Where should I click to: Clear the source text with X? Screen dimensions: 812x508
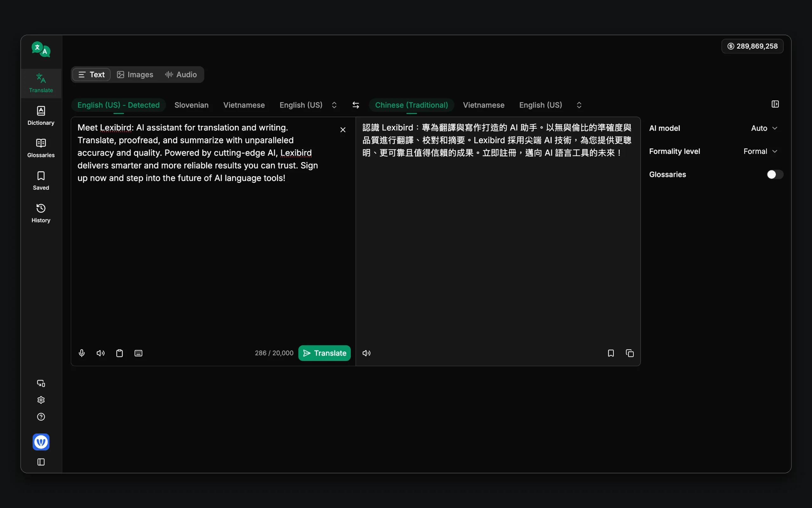tap(343, 130)
